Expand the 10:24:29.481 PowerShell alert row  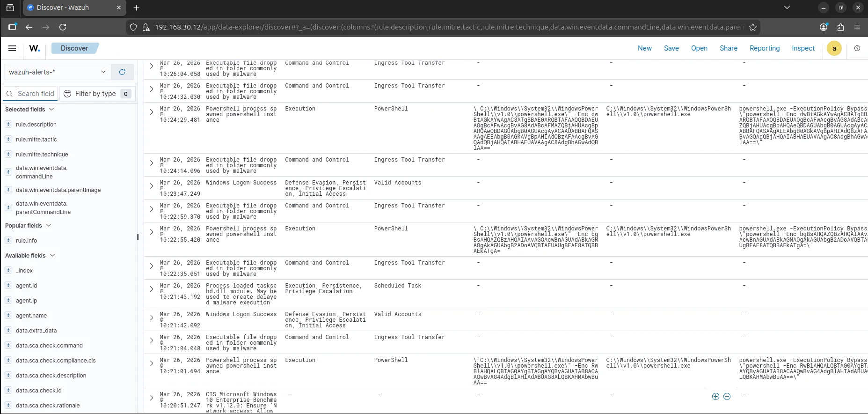(x=152, y=112)
